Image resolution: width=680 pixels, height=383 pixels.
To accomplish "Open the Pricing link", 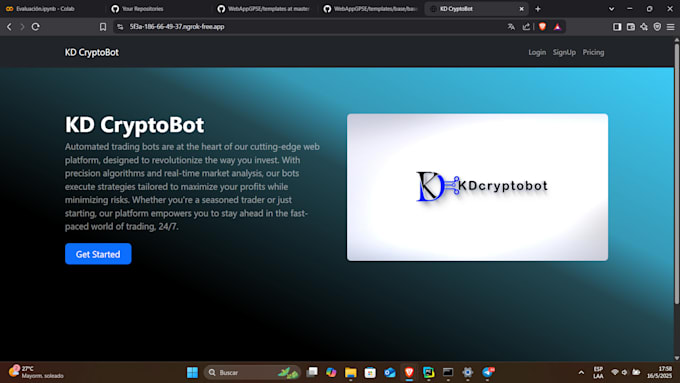I will [x=593, y=52].
